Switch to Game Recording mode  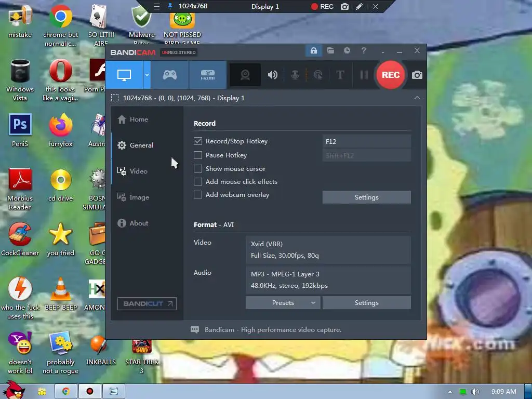[170, 75]
